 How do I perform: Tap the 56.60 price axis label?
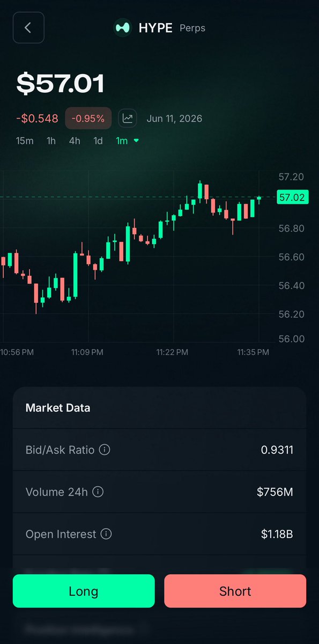click(291, 257)
